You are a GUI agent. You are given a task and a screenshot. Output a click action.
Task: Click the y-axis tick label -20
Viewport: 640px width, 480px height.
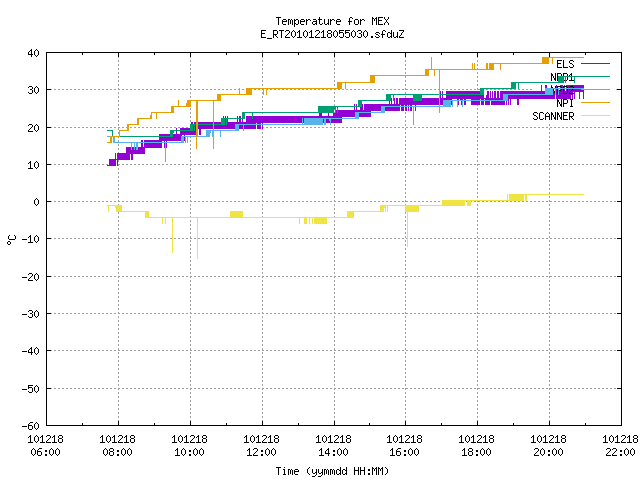pyautogui.click(x=31, y=277)
